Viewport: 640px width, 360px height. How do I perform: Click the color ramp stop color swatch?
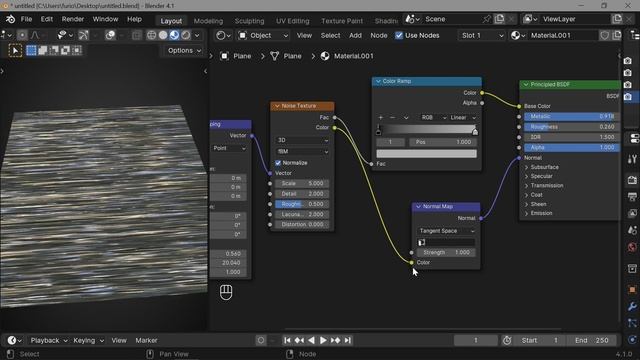[x=426, y=154]
